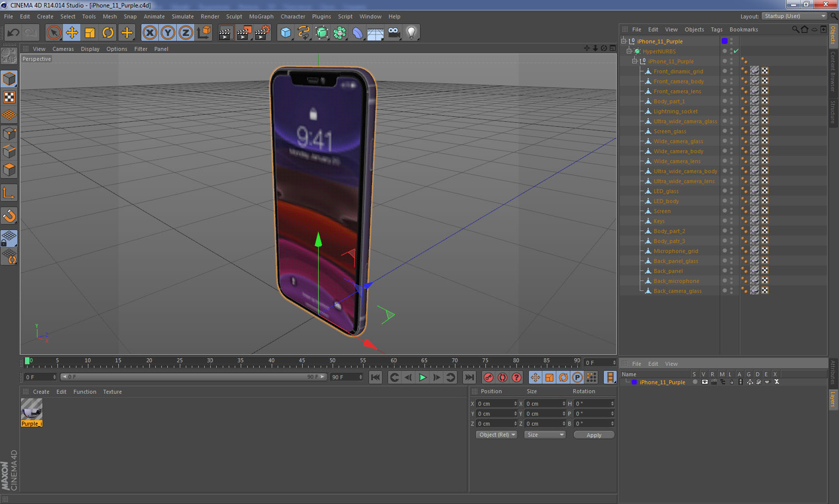Render the active view
Image resolution: width=839 pixels, height=504 pixels.
226,33
